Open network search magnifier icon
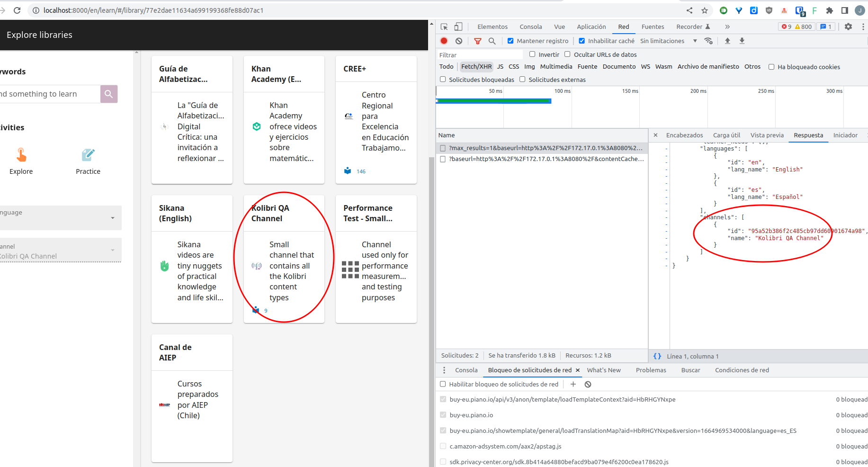The image size is (868, 467). [492, 41]
